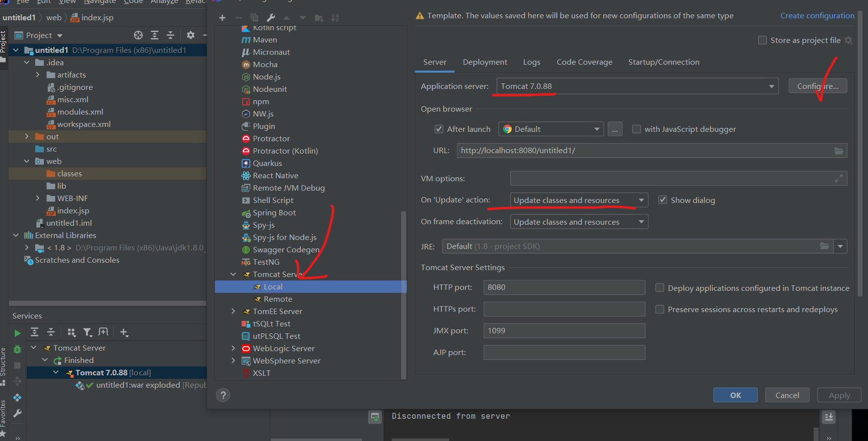Image resolution: width=868 pixels, height=441 pixels.
Task: Click the soft-wrap icon left of console output
Action: coord(375,417)
